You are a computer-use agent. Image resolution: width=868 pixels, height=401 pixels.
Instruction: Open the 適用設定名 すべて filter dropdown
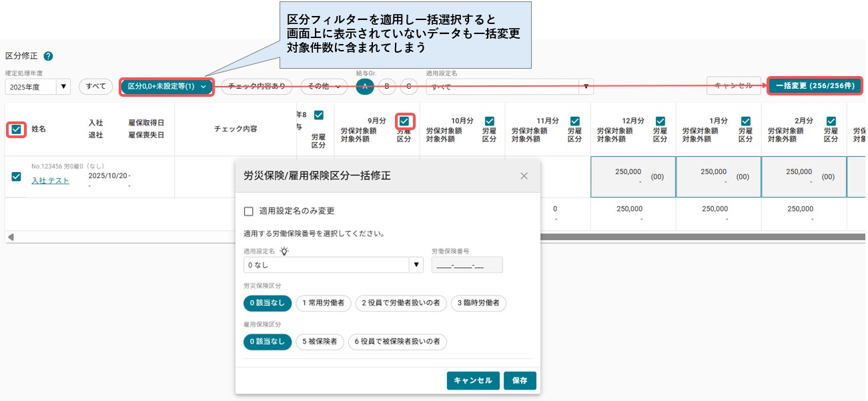pos(510,86)
